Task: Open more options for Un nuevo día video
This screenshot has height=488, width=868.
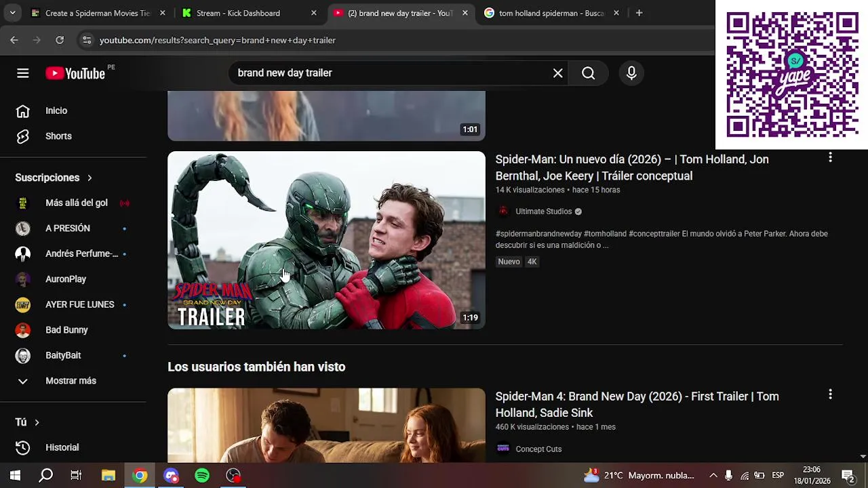Action: coord(830,157)
